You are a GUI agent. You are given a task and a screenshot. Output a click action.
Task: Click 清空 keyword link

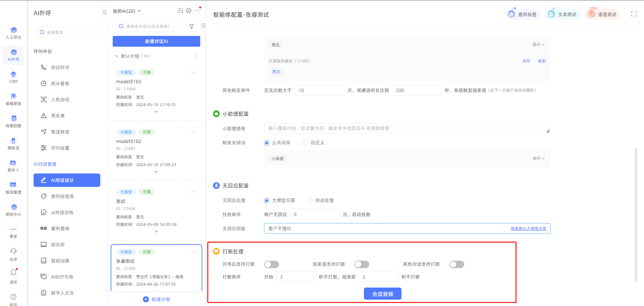click(526, 61)
